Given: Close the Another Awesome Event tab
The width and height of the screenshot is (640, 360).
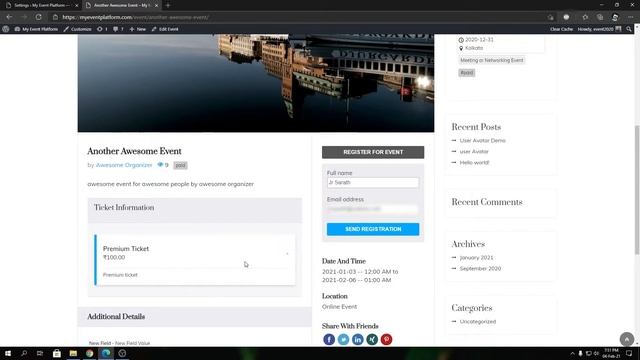Looking at the screenshot, I should point(156,5).
